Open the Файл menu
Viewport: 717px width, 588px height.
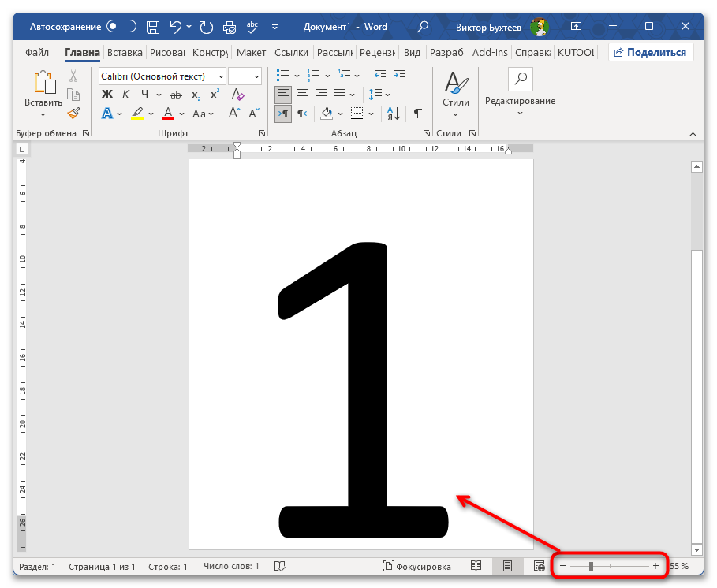click(x=37, y=53)
